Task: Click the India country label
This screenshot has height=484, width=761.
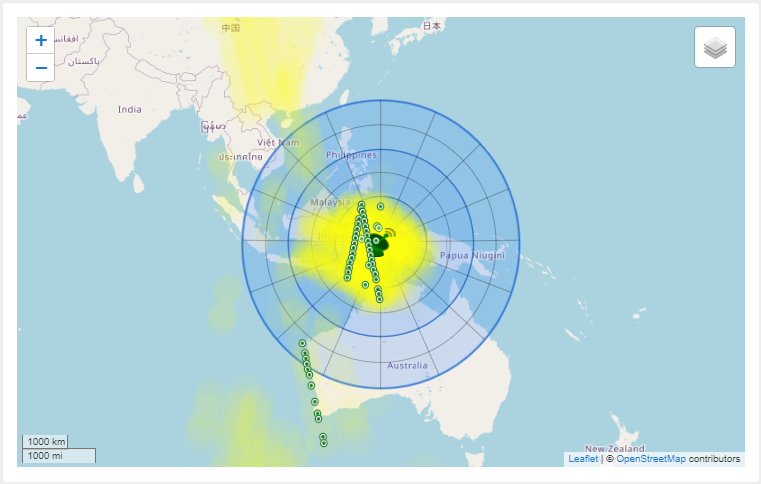Action: point(130,110)
